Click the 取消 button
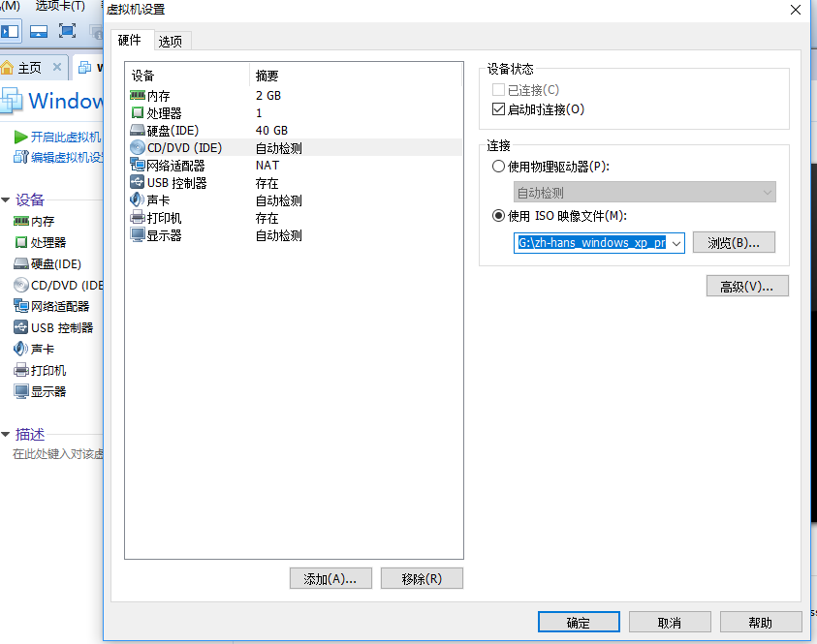The image size is (817, 644). point(670,622)
